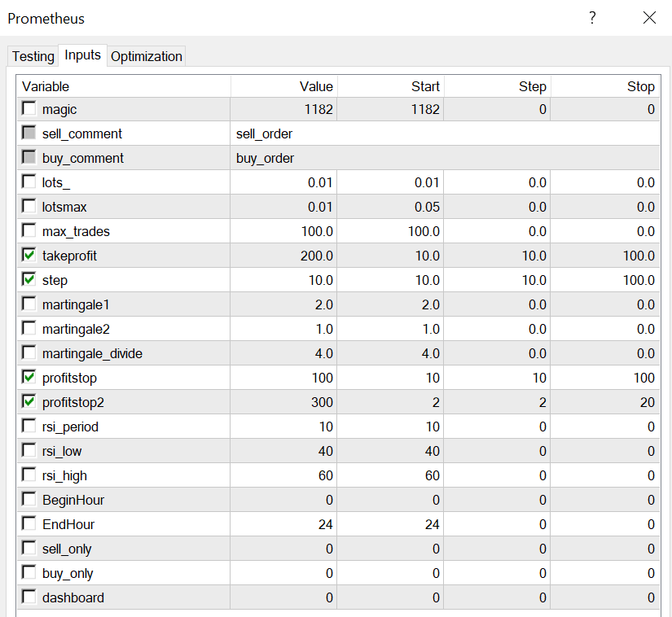Tick the dashboard checkbox
The image size is (672, 617).
coord(29,596)
